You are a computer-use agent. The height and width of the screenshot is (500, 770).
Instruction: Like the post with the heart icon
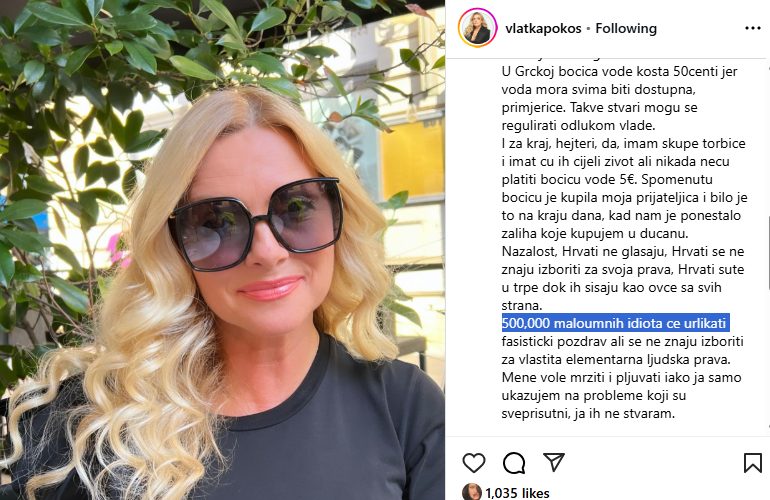coord(474,463)
